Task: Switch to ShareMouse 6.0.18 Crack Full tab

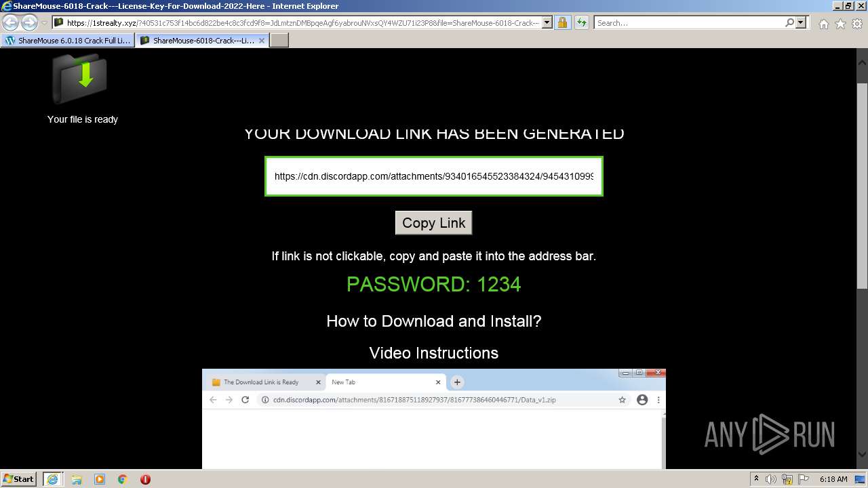Action: tap(67, 40)
